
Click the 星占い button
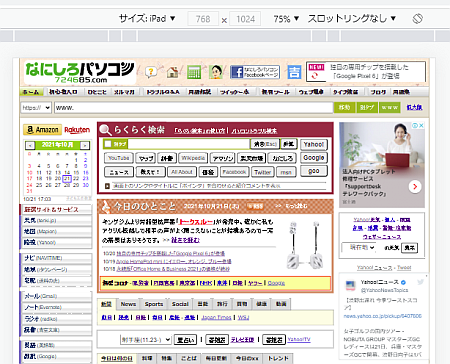click(x=186, y=340)
